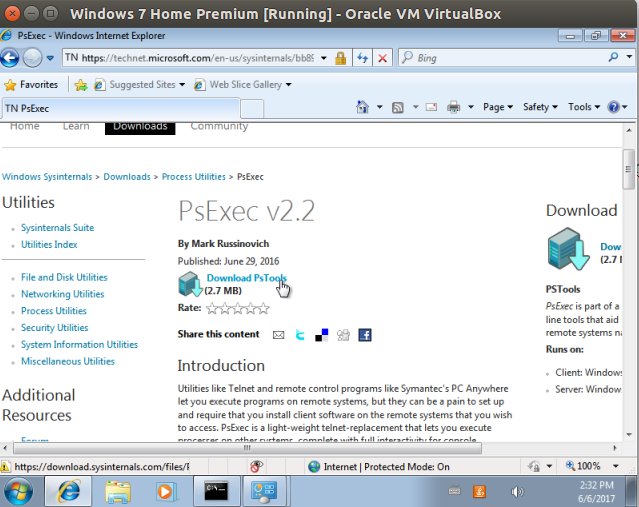Expand the address bar URL history dropdown
639x507 pixels.
click(324, 58)
